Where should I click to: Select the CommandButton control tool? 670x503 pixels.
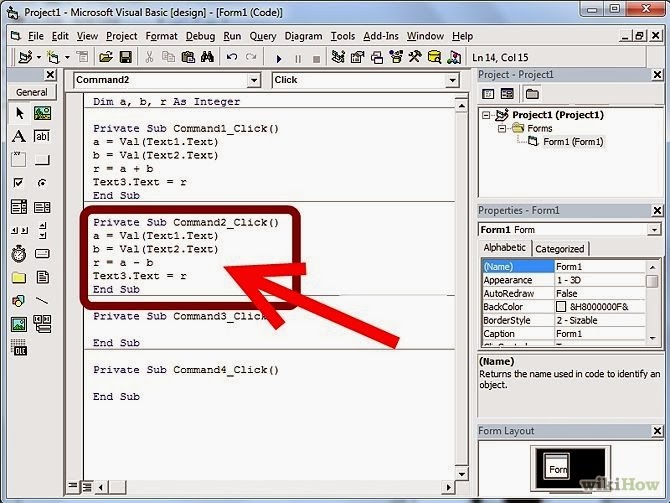coord(42,160)
